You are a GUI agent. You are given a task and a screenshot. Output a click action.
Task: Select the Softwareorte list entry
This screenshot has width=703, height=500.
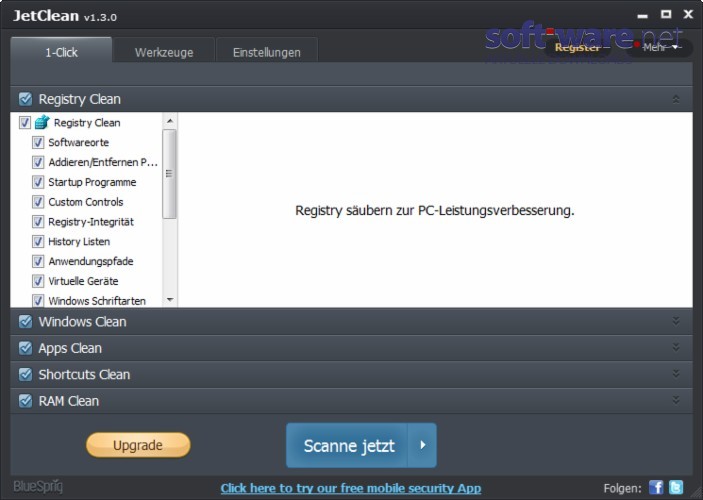78,143
